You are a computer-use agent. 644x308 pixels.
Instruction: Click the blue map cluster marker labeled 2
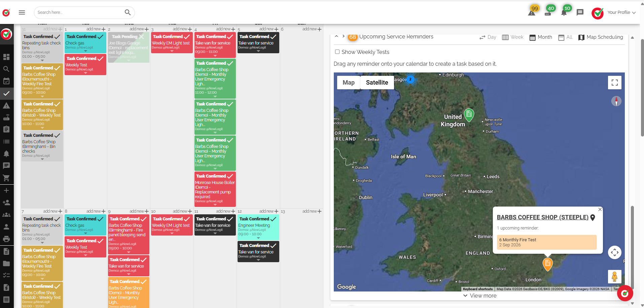[x=410, y=80]
